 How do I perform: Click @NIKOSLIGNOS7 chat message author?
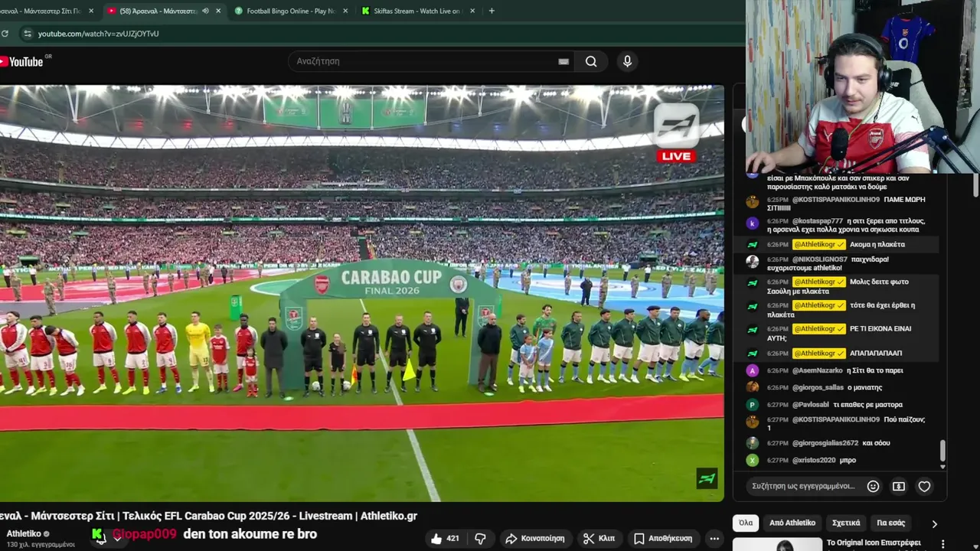(x=820, y=259)
